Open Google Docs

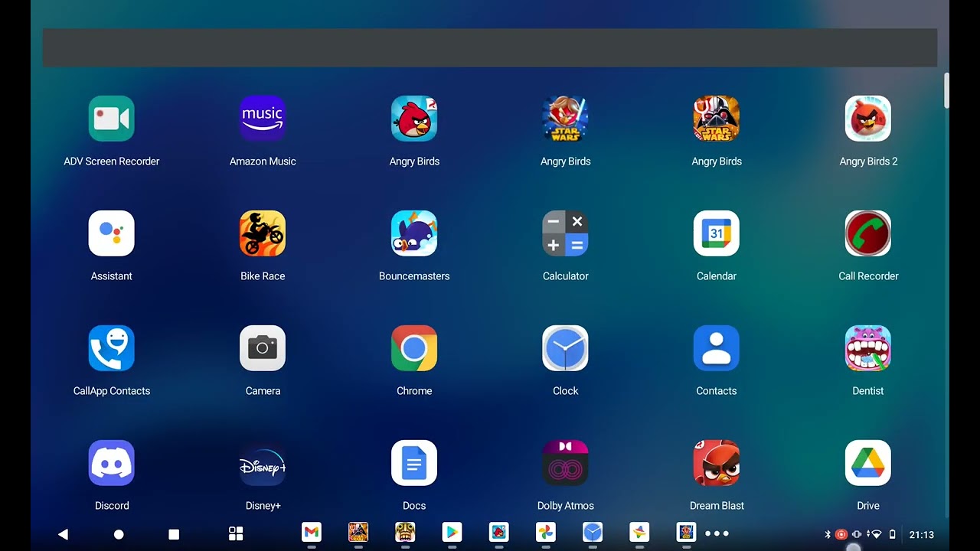tap(414, 463)
